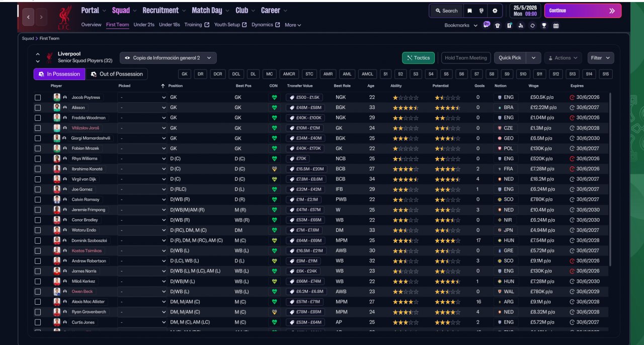This screenshot has height=345, width=644.
Task: Click the person icon beside Joe Gomez
Action: (65, 189)
